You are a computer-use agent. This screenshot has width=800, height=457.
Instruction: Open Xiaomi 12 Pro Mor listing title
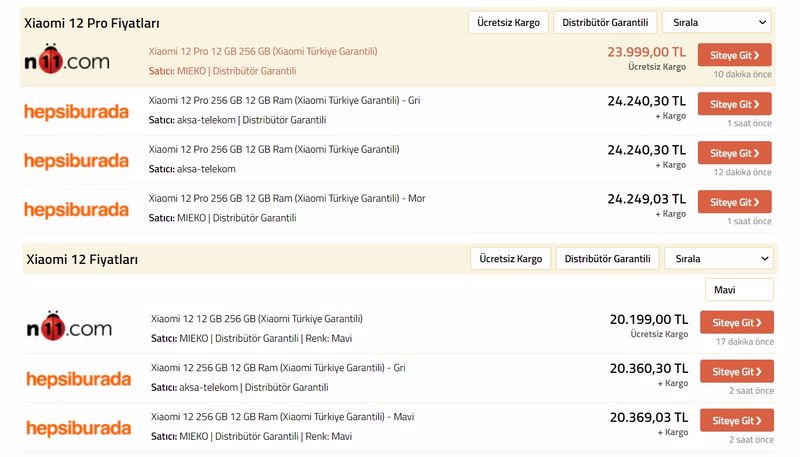[287, 198]
